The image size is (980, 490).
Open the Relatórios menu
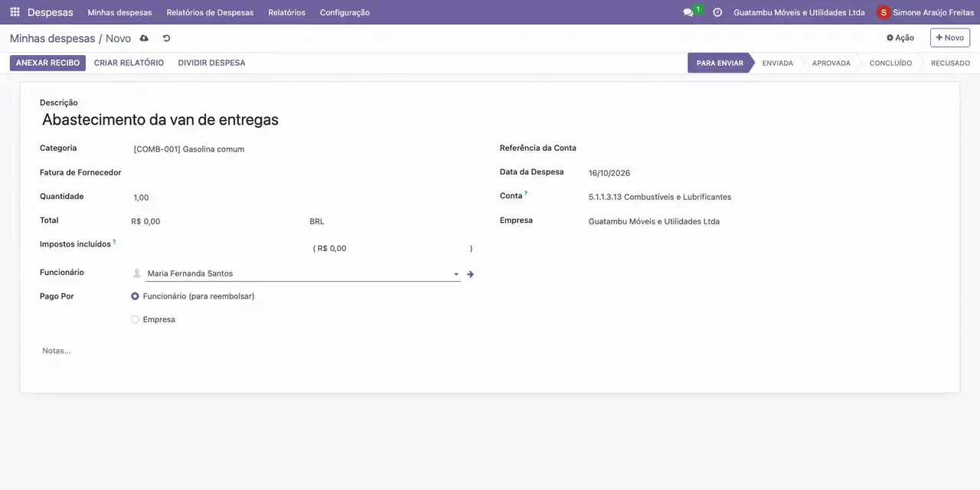point(286,12)
